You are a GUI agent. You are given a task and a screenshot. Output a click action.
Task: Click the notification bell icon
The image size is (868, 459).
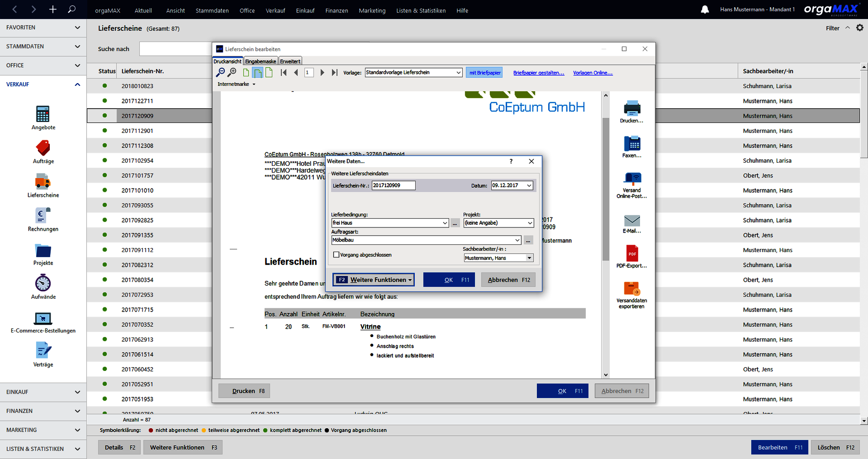tap(705, 10)
